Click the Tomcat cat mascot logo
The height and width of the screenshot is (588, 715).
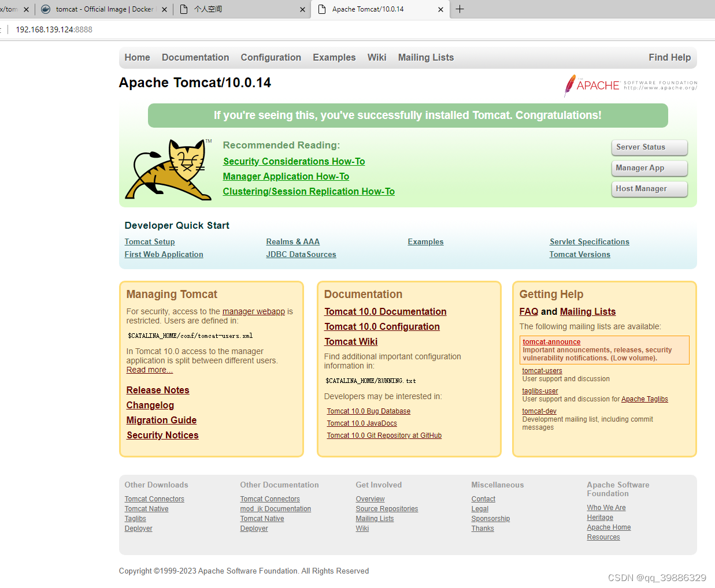point(169,170)
